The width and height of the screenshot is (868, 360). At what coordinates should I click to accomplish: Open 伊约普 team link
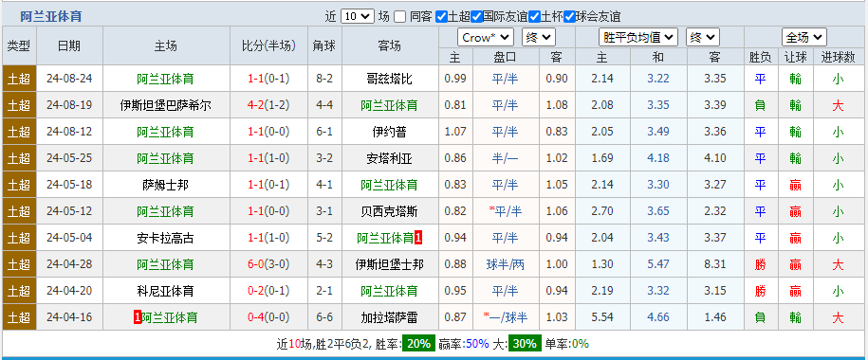390,132
